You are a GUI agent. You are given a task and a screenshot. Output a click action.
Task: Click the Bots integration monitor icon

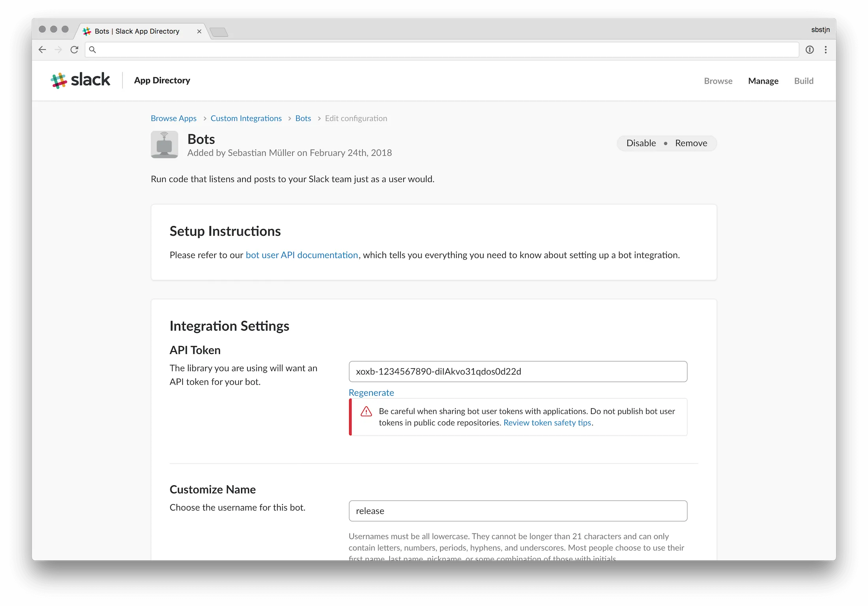164,144
